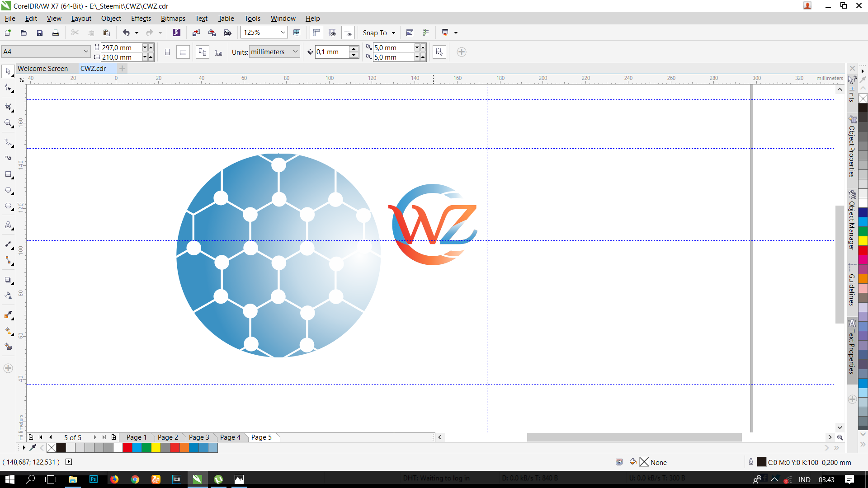
Task: Select the Shape tool
Action: (8, 88)
